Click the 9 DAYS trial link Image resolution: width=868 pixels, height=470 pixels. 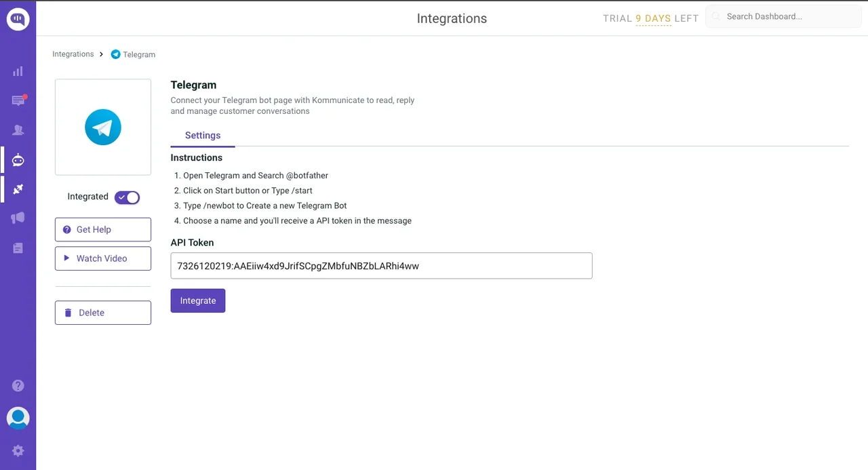point(653,19)
